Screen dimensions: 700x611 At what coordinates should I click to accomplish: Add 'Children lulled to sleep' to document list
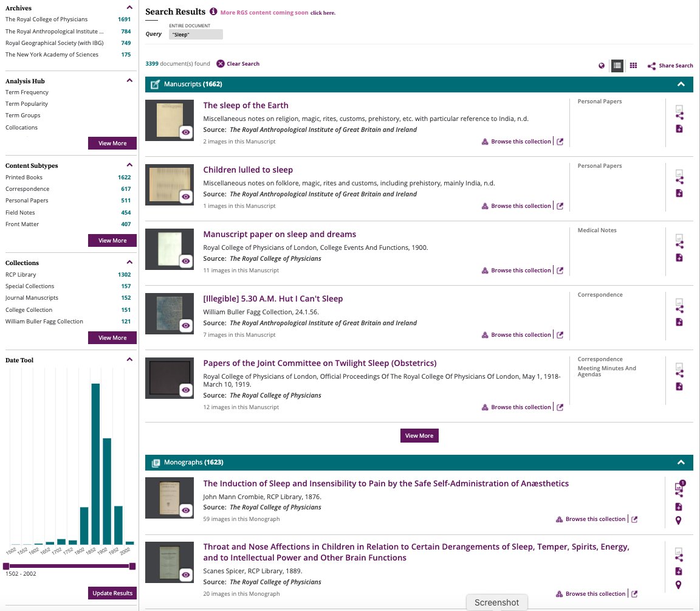pyautogui.click(x=679, y=193)
